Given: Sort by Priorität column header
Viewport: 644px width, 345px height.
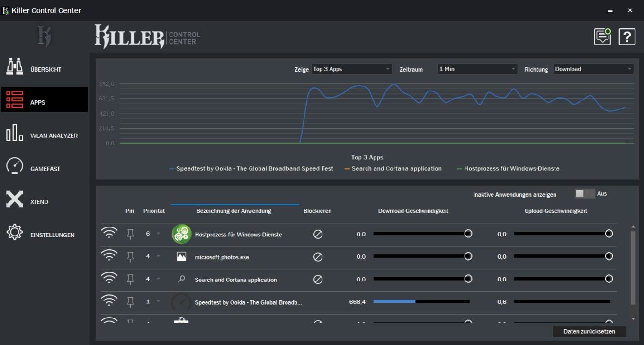Looking at the screenshot, I should point(154,211).
